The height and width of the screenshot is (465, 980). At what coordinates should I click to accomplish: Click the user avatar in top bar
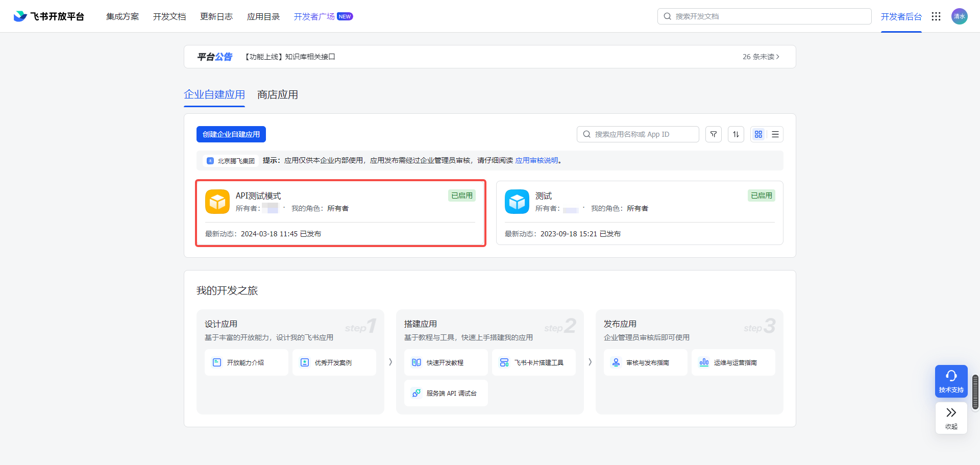pyautogui.click(x=959, y=16)
